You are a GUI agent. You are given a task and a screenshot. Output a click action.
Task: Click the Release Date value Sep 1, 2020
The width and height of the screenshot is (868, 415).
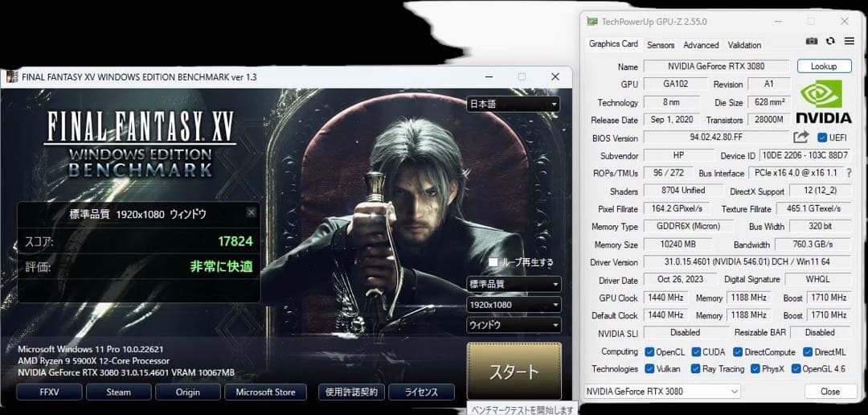click(x=672, y=120)
